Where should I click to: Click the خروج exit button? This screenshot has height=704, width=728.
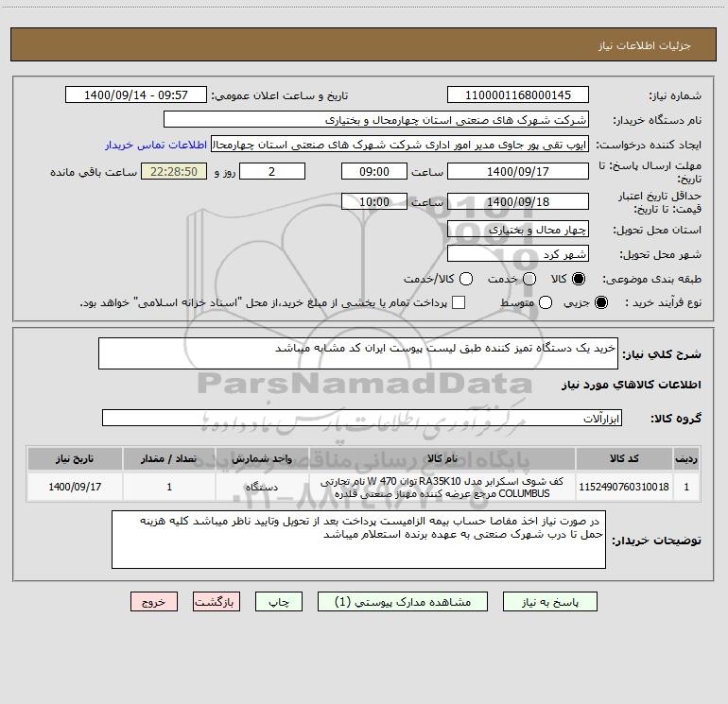pyautogui.click(x=154, y=602)
